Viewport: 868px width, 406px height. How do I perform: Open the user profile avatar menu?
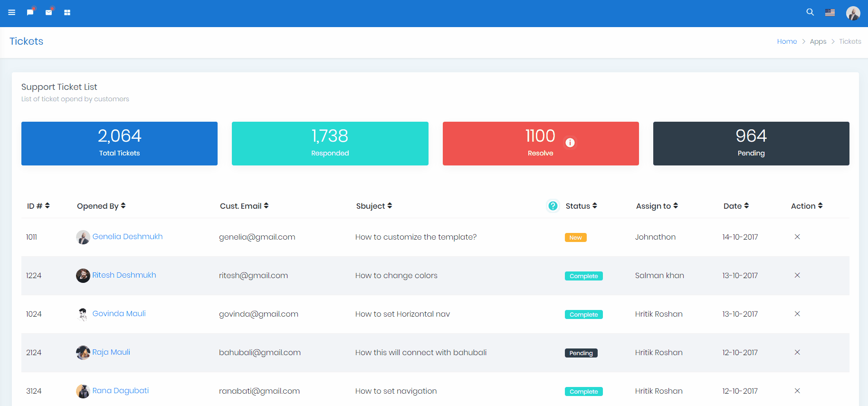pos(853,13)
